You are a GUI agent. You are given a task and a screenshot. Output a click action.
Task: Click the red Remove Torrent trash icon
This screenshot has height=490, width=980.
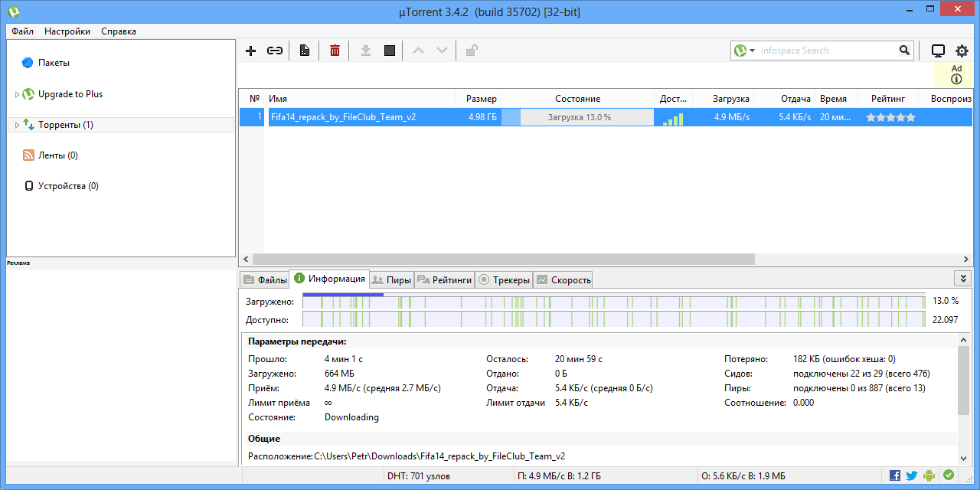pyautogui.click(x=335, y=51)
